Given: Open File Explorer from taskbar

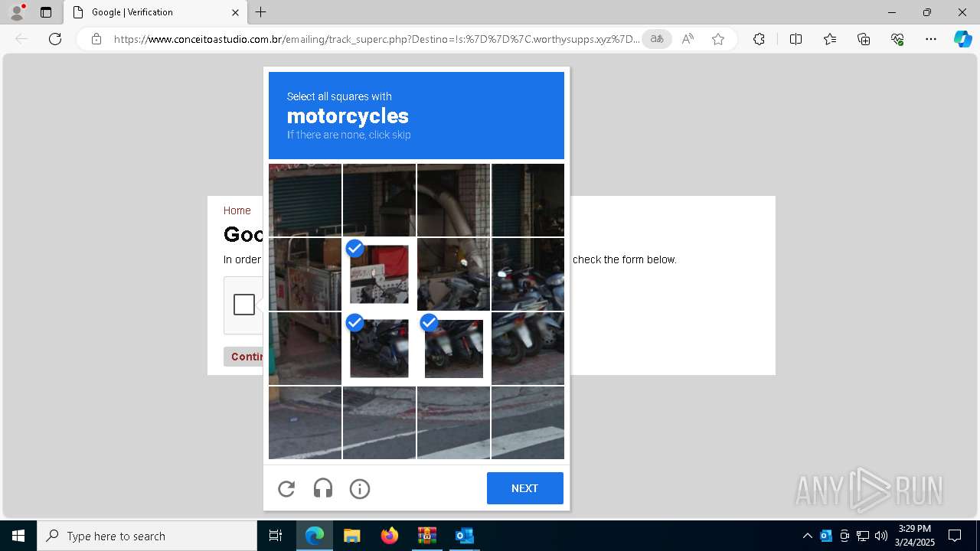Looking at the screenshot, I should (x=351, y=536).
